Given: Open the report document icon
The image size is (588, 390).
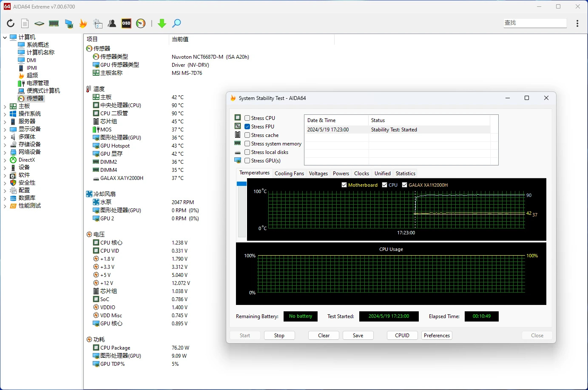Looking at the screenshot, I should [25, 23].
